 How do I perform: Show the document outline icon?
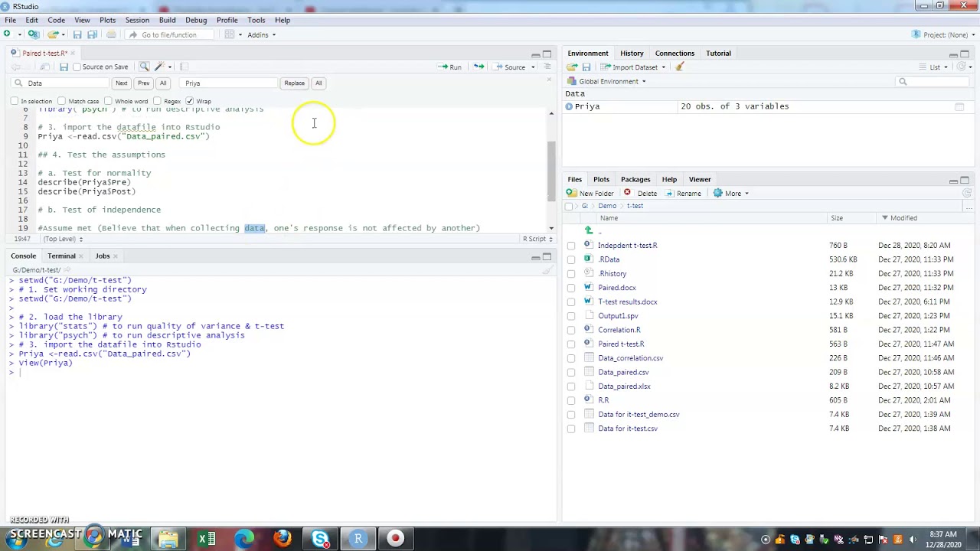point(547,67)
